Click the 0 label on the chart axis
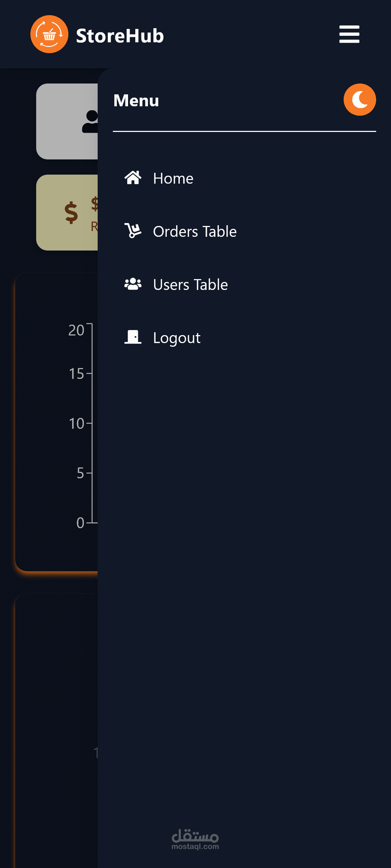 [x=80, y=523]
